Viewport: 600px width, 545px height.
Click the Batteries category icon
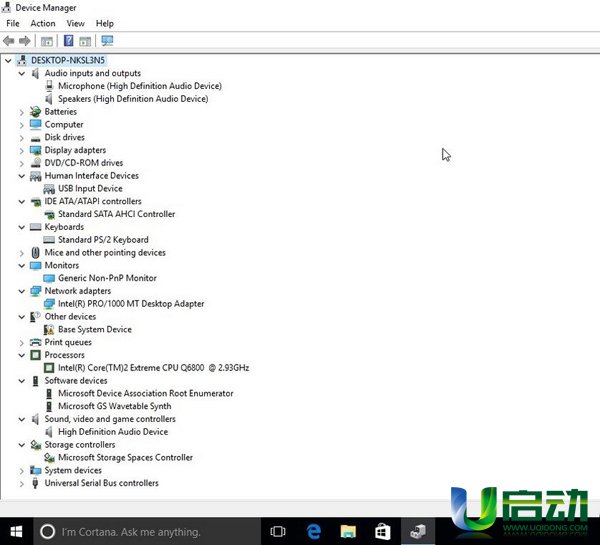(35, 112)
